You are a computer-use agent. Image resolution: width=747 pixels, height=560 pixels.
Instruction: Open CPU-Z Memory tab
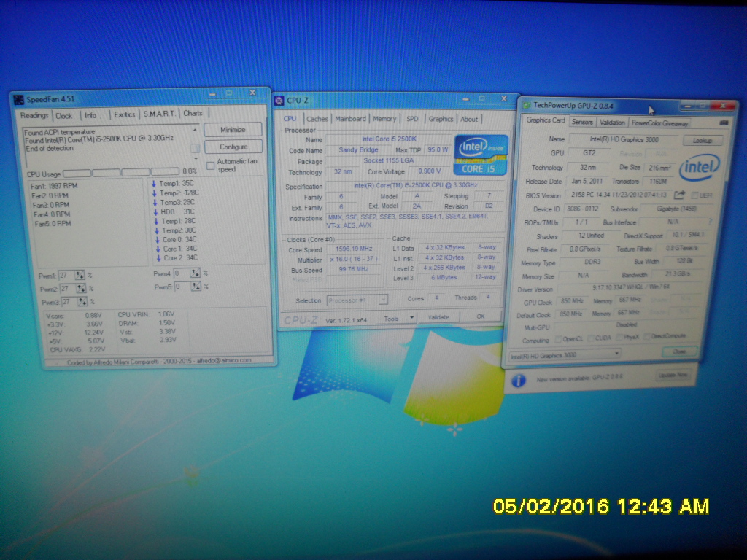[384, 119]
